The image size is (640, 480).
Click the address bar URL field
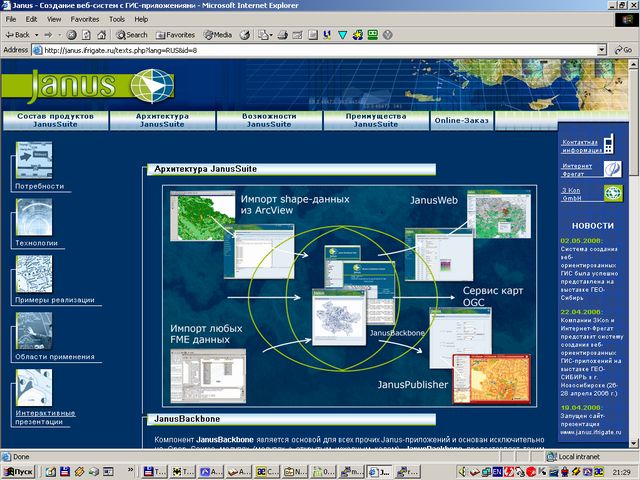coord(314,50)
